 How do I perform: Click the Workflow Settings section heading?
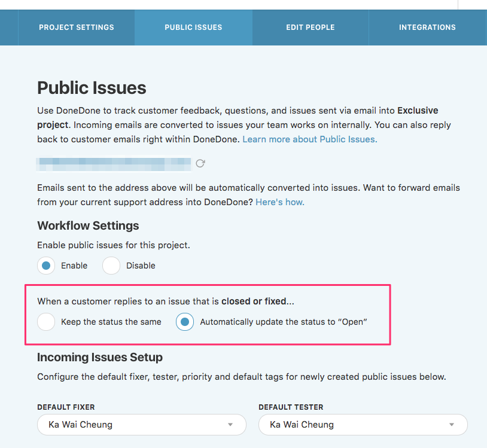(88, 225)
